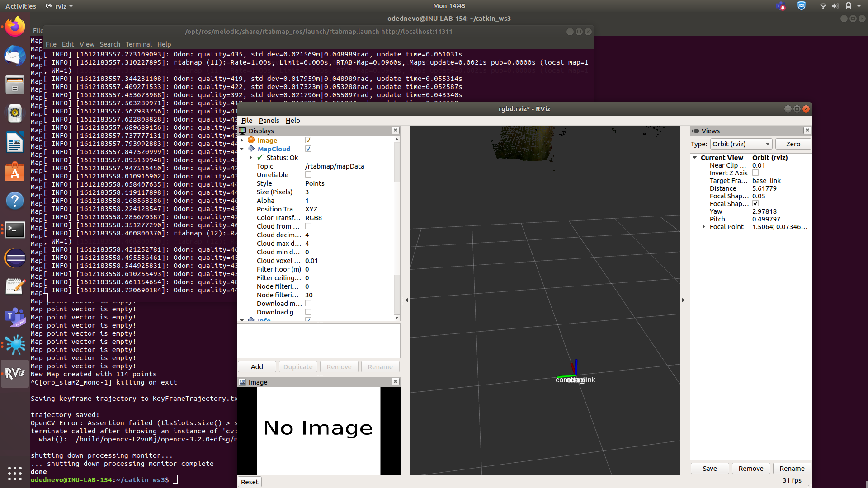
Task: Open the view Type Orbit dropdown
Action: [741, 144]
